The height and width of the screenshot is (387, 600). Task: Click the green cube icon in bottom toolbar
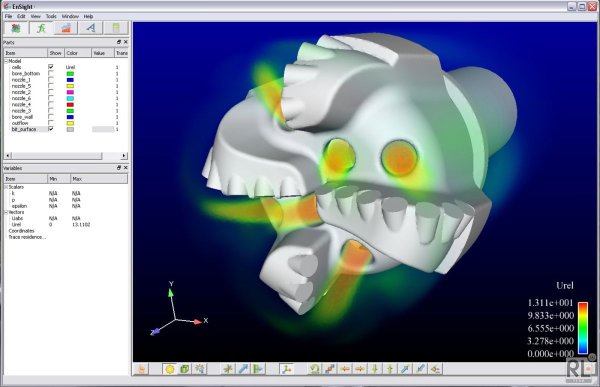[x=185, y=369]
